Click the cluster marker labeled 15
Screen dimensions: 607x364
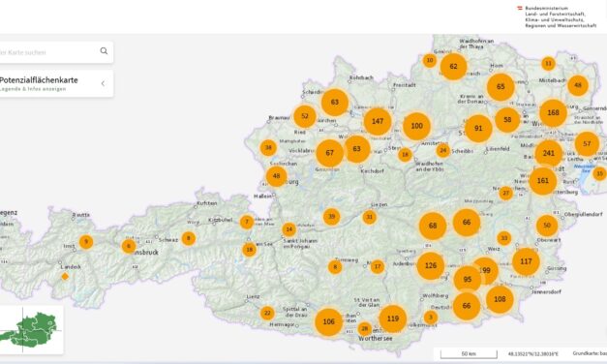[x=599, y=174]
